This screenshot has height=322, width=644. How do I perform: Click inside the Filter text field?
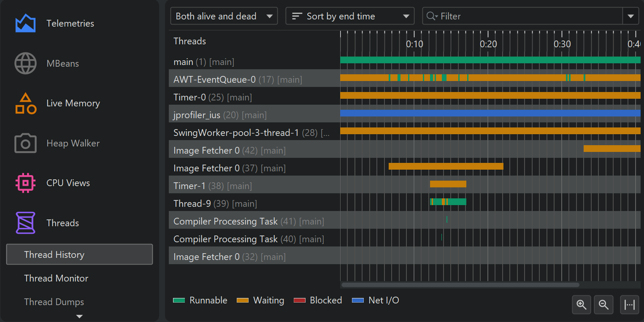(528, 16)
